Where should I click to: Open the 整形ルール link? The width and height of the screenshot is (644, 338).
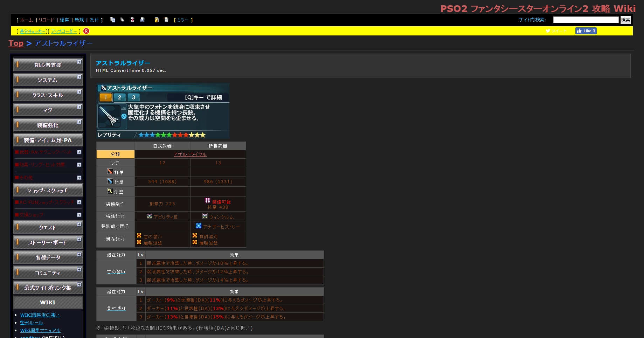[32, 323]
